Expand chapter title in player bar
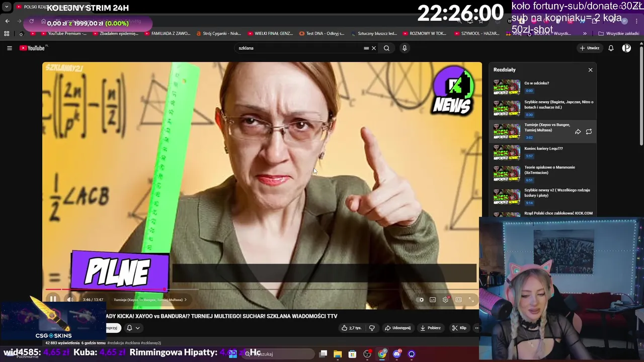Viewport: 644px width, 362px height. click(150, 300)
